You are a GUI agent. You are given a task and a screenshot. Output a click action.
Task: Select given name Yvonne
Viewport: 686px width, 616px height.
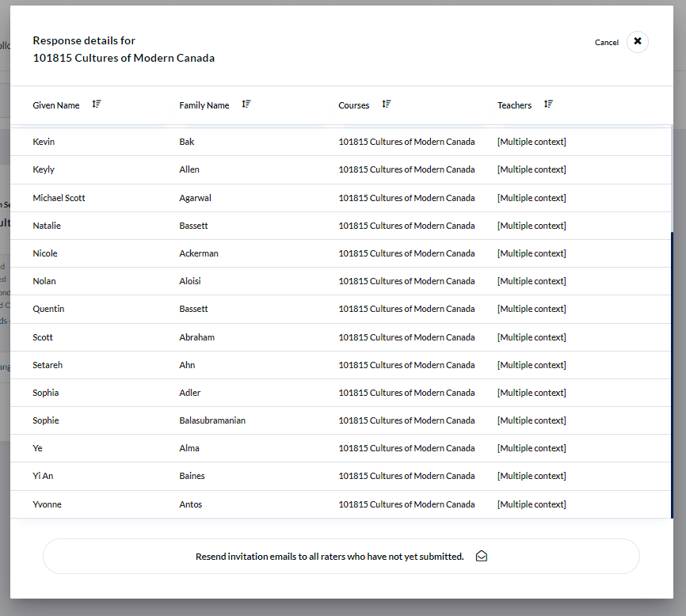coord(48,504)
